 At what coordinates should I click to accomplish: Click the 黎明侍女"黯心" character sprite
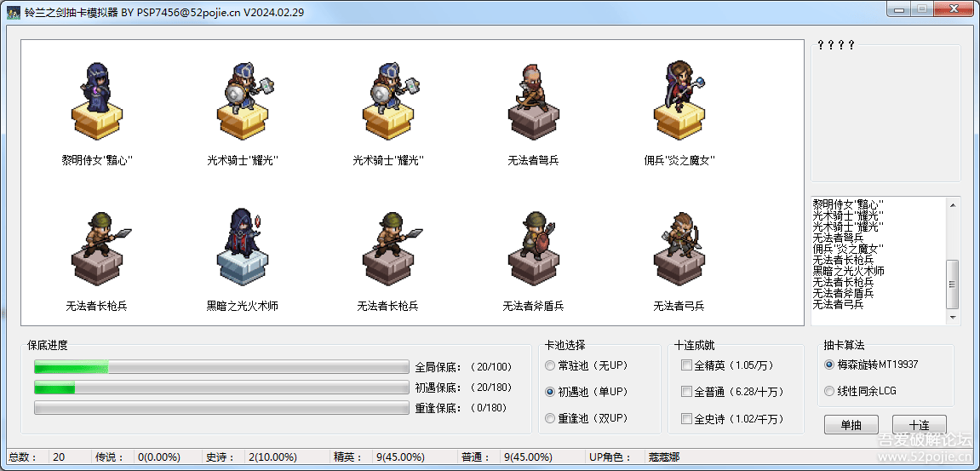(x=97, y=101)
